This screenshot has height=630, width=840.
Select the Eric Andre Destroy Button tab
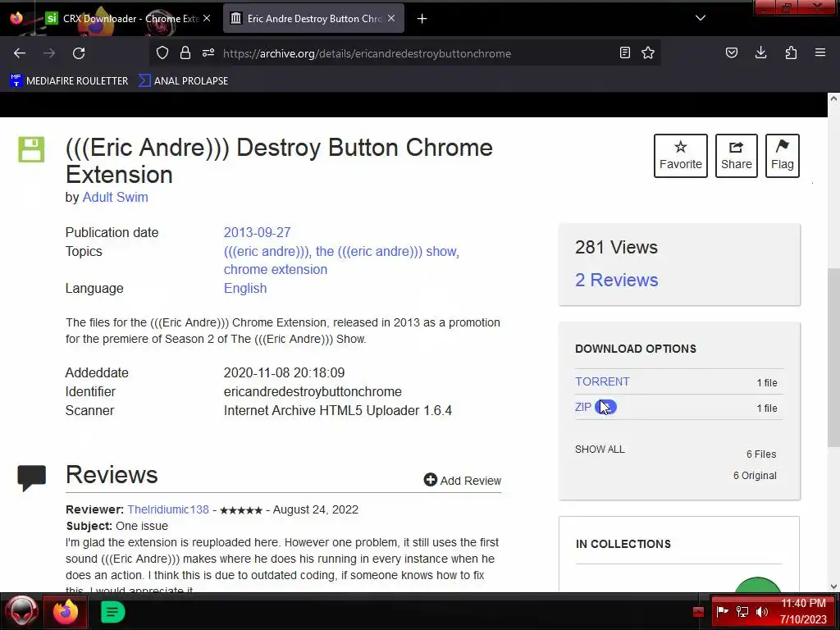pyautogui.click(x=313, y=19)
